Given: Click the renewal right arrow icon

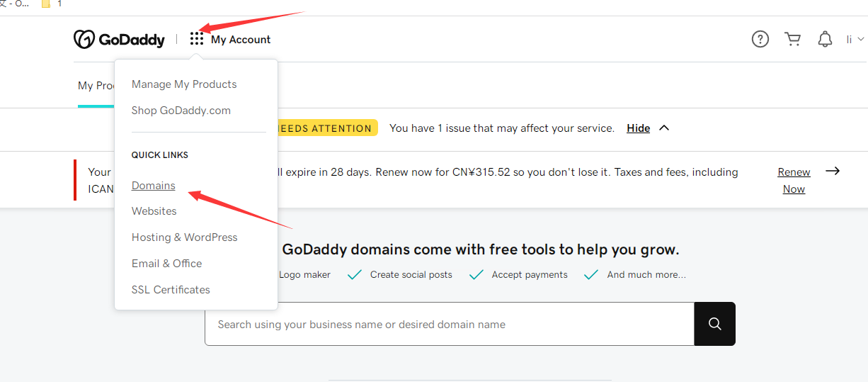Looking at the screenshot, I should (833, 171).
